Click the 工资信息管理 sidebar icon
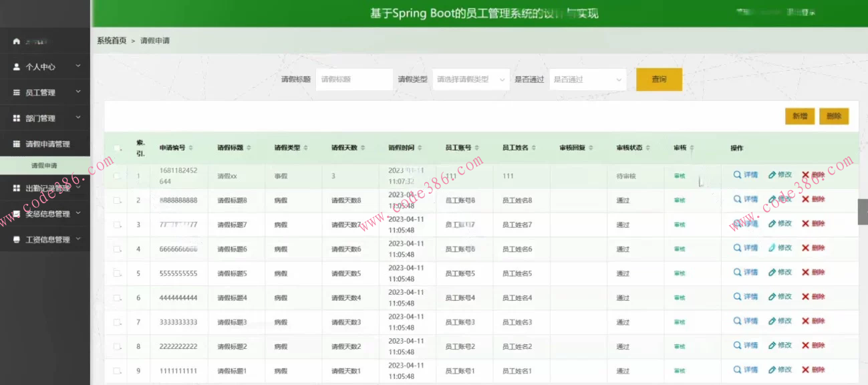 click(x=15, y=239)
